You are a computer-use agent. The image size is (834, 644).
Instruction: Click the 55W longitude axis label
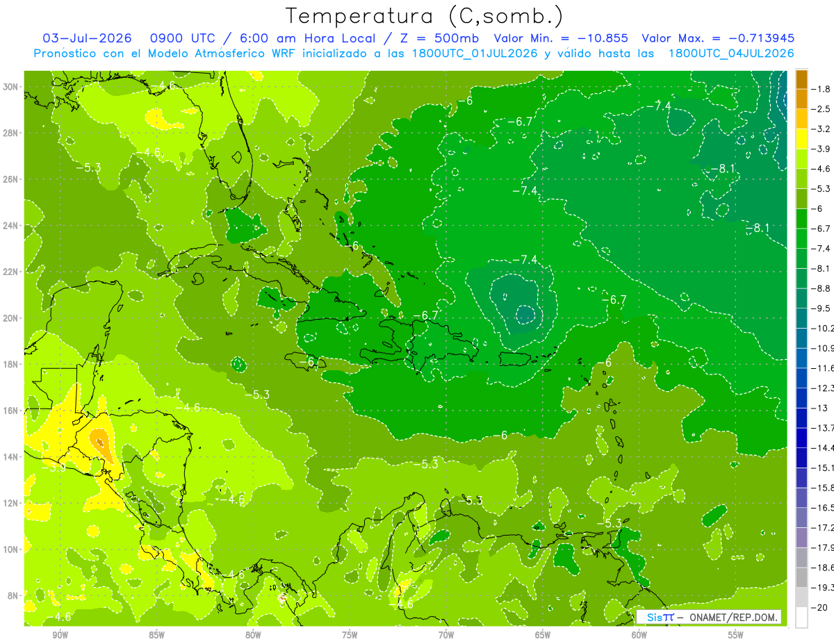point(736,636)
